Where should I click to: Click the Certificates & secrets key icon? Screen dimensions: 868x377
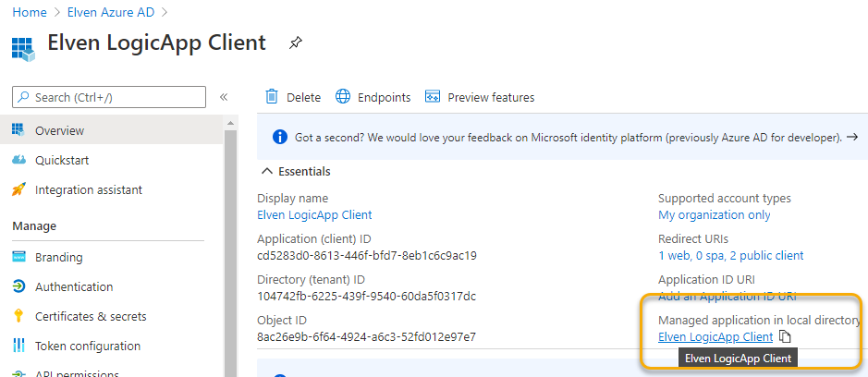(18, 316)
